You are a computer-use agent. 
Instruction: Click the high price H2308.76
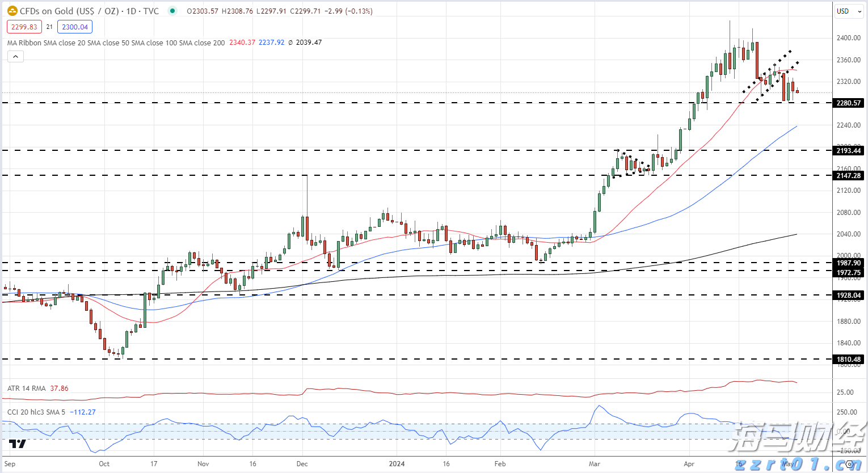click(237, 11)
